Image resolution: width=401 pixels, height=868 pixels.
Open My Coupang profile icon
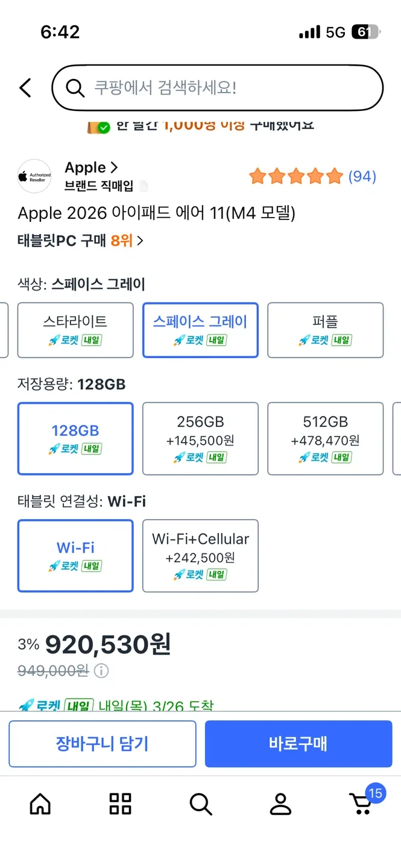pyautogui.click(x=280, y=804)
